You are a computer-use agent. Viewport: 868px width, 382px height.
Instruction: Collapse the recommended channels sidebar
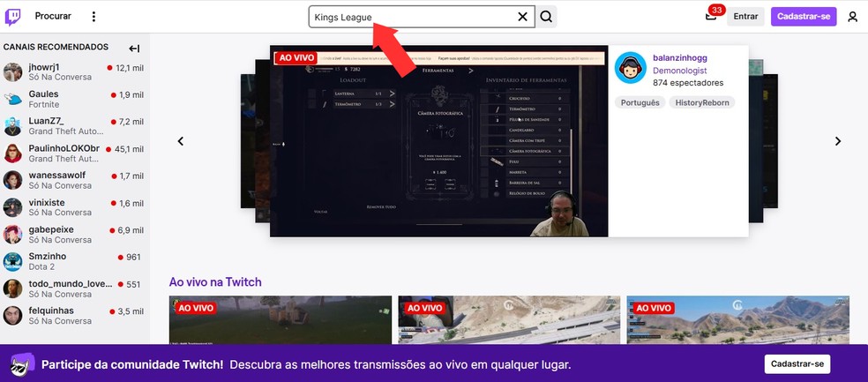134,49
